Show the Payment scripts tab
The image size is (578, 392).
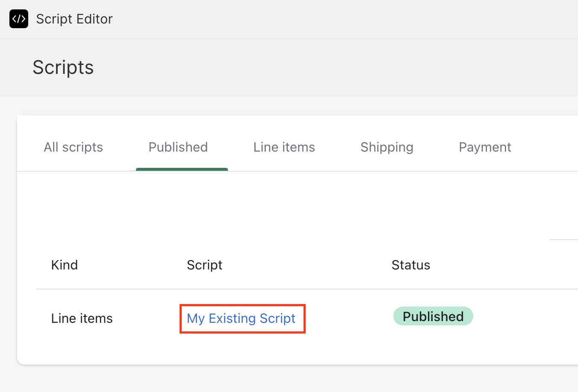[485, 147]
